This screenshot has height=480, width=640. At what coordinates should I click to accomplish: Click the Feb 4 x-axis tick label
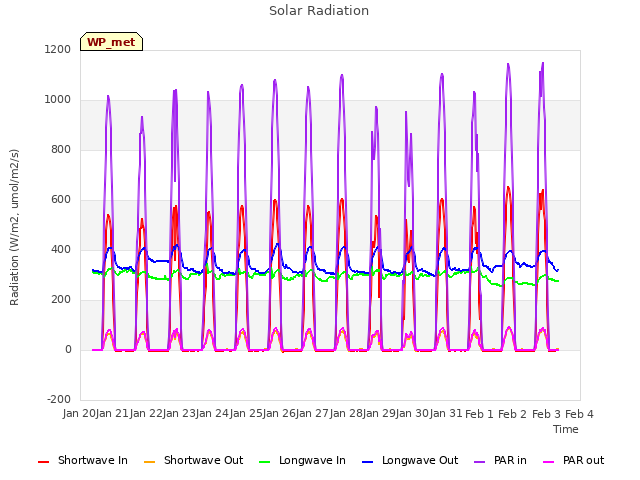(580, 414)
